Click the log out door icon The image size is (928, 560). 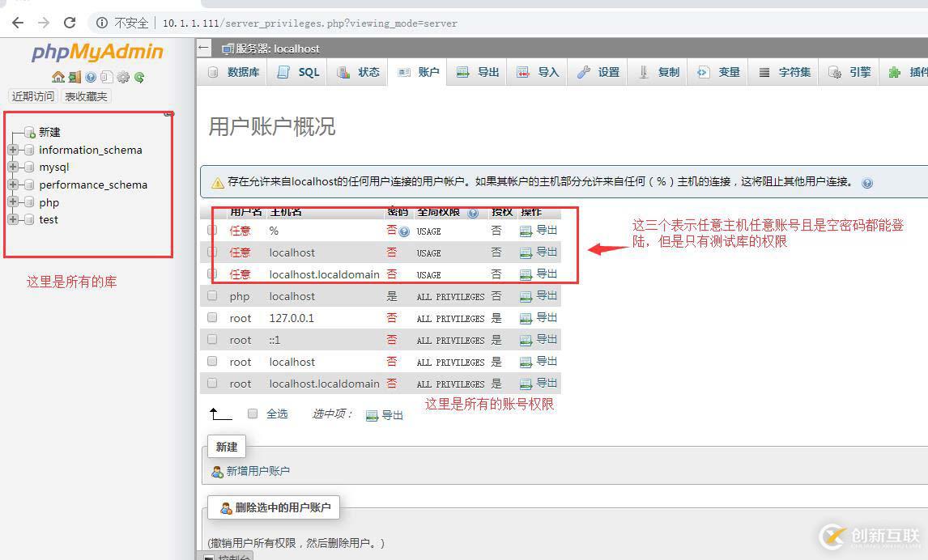pos(74,77)
